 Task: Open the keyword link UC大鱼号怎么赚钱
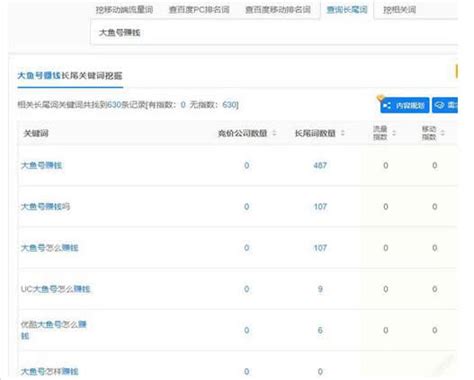coord(55,289)
